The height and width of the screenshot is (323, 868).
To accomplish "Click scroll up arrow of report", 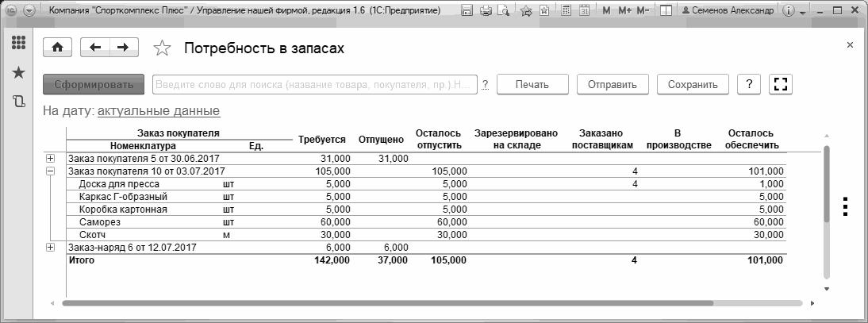I will [827, 137].
